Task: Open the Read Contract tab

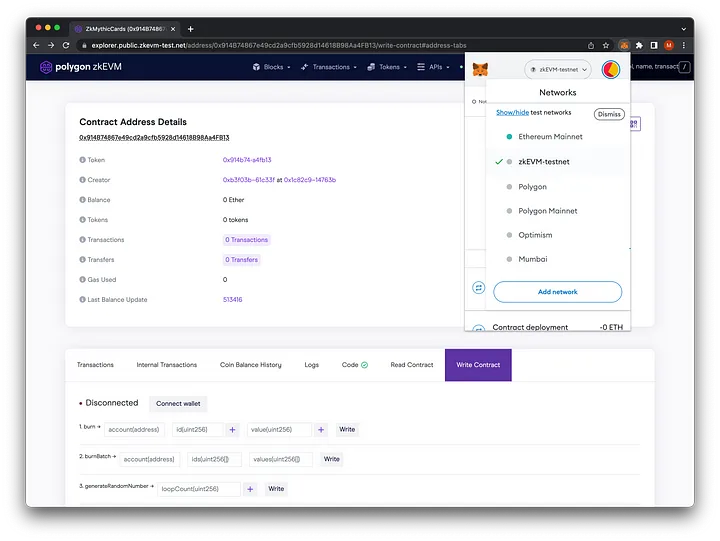Action: 412,365
